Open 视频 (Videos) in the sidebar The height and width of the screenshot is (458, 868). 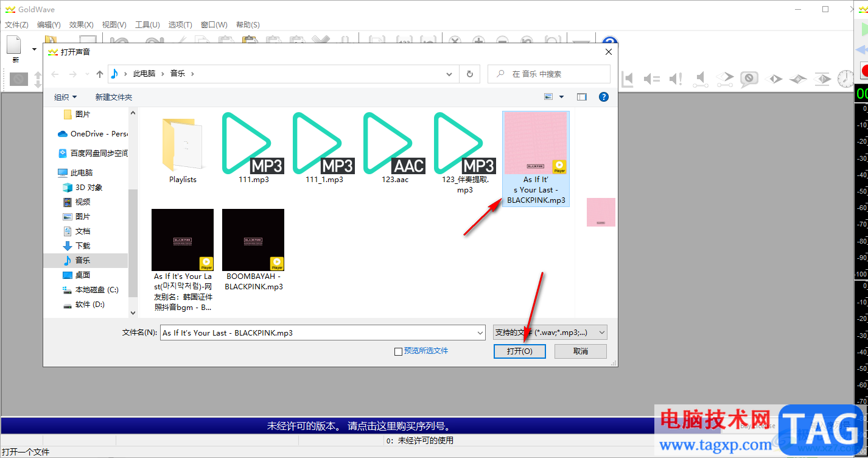point(77,202)
